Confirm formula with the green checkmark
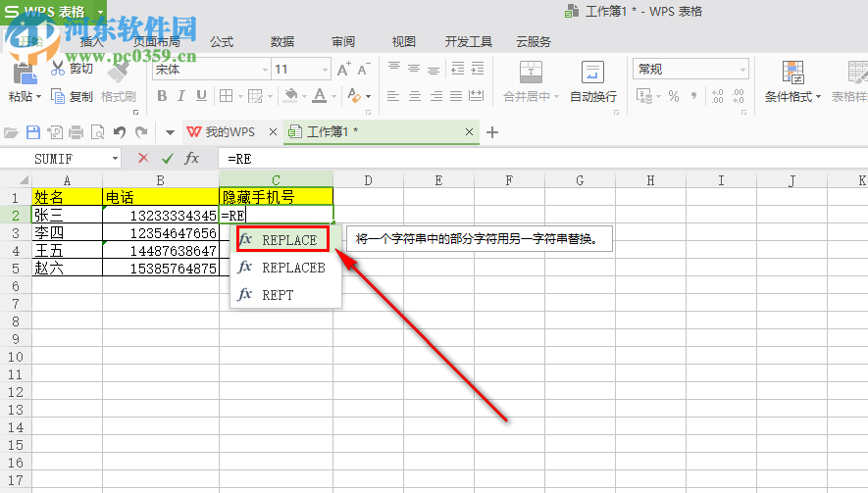This screenshot has width=868, height=493. [168, 158]
